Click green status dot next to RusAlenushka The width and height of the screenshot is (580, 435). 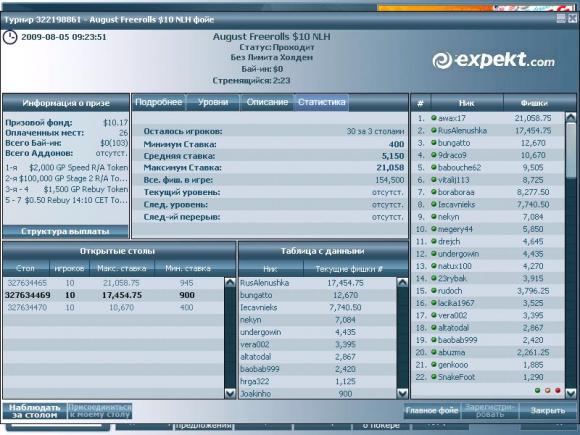[x=434, y=130]
